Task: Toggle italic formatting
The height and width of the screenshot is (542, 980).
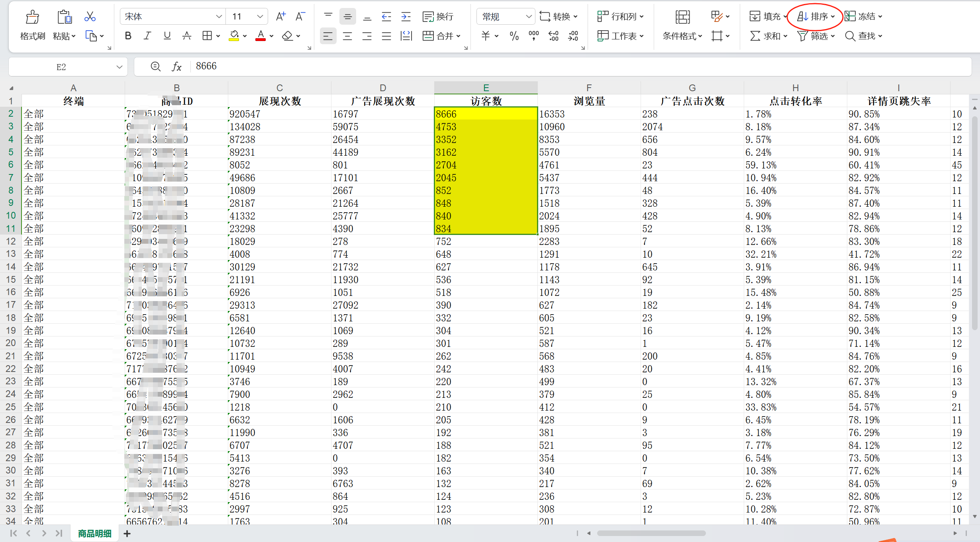Action: [147, 36]
